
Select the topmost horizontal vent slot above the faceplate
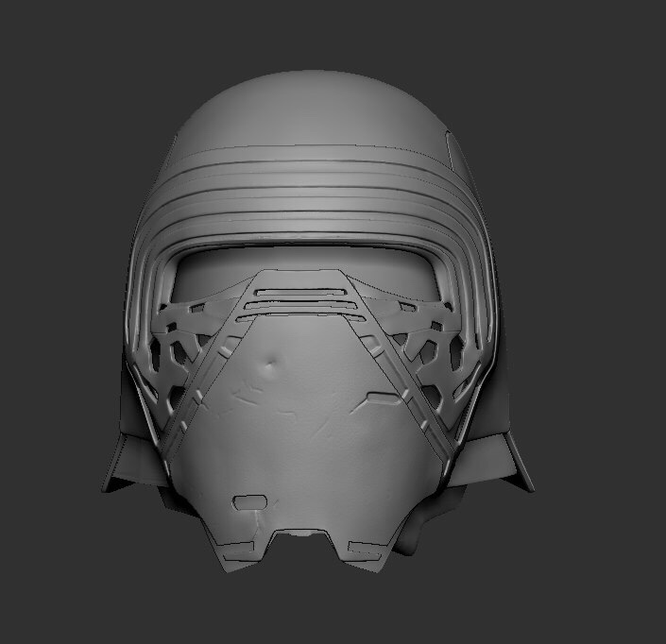tap(299, 293)
